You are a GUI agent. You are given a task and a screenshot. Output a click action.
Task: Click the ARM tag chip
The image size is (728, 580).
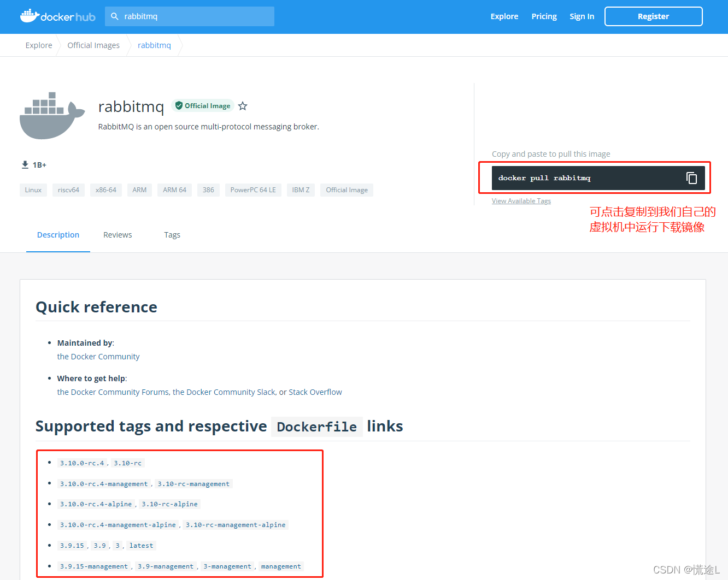pos(139,190)
